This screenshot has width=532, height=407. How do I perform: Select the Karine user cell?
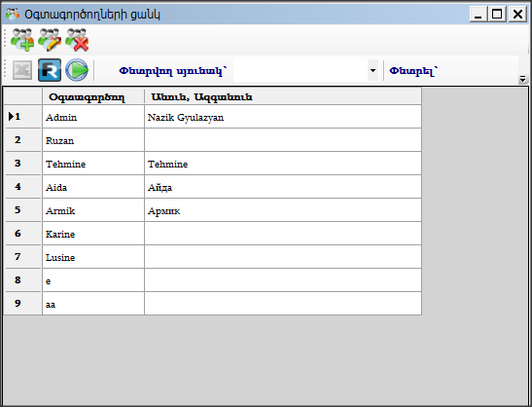tap(93, 234)
